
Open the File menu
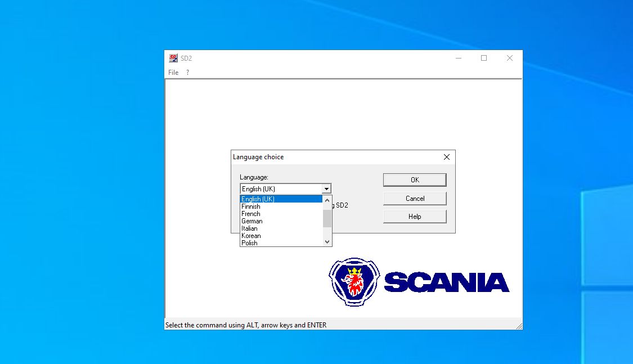[x=173, y=72]
